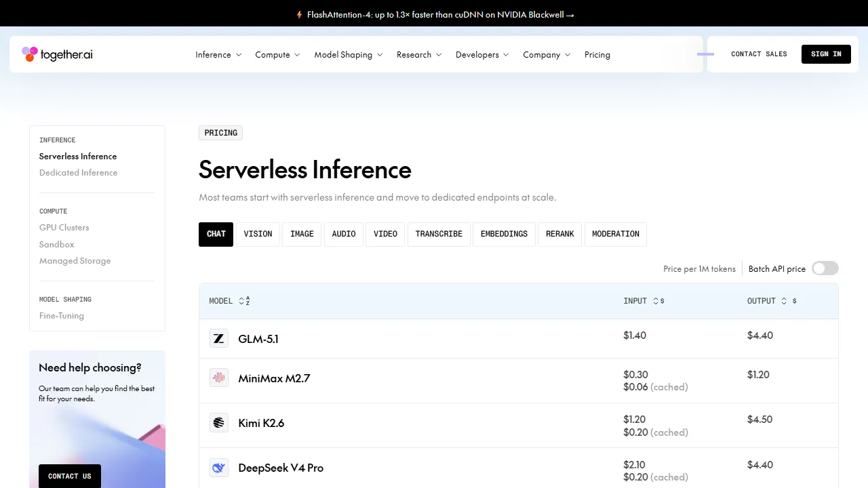Viewport: 868px width, 488px height.
Task: Open the Pricing nav link
Action: pyautogui.click(x=597, y=55)
